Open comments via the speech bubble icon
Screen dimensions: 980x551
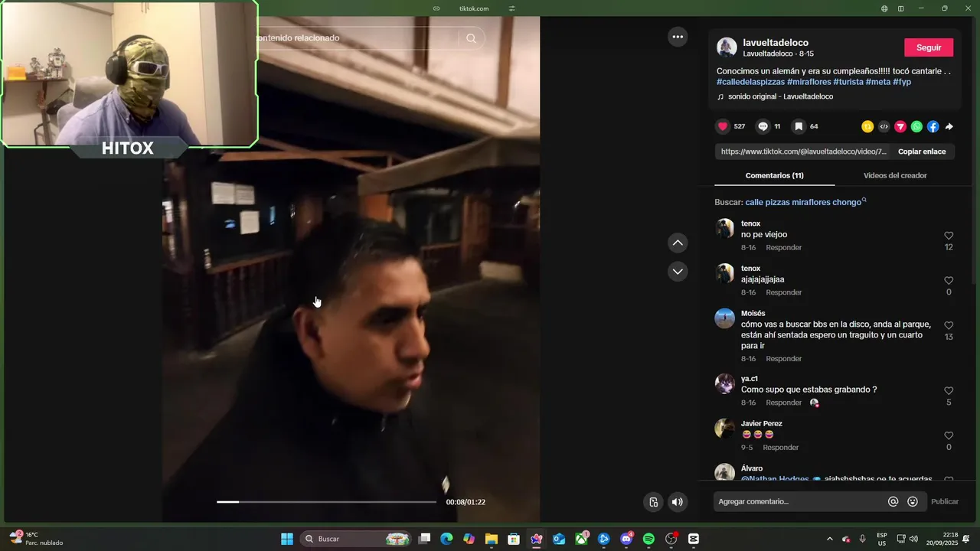[763, 126]
